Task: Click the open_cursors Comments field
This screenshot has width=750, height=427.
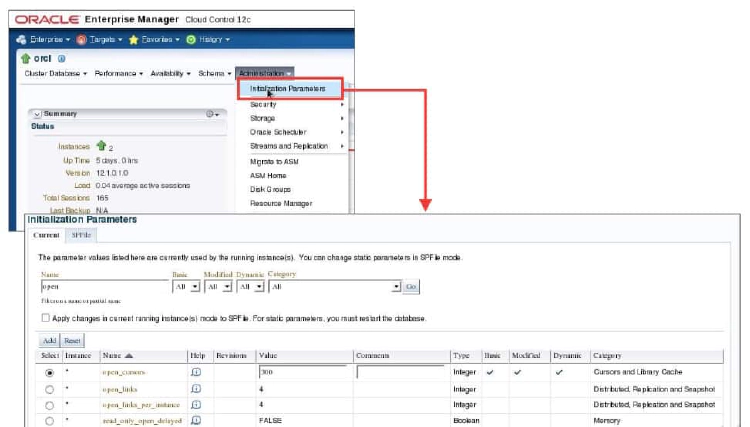Action: (x=401, y=372)
